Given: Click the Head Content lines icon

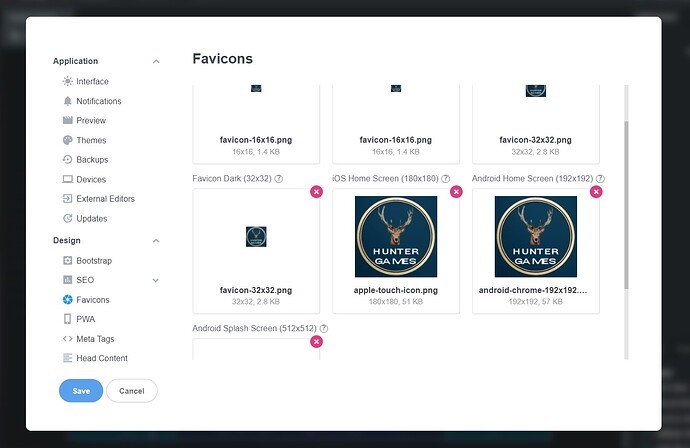Looking at the screenshot, I should coord(67,358).
